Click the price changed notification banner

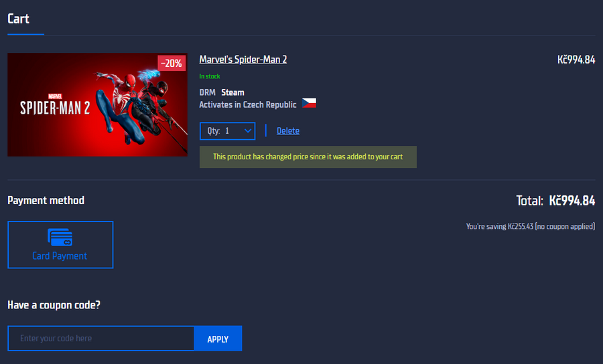(x=308, y=157)
